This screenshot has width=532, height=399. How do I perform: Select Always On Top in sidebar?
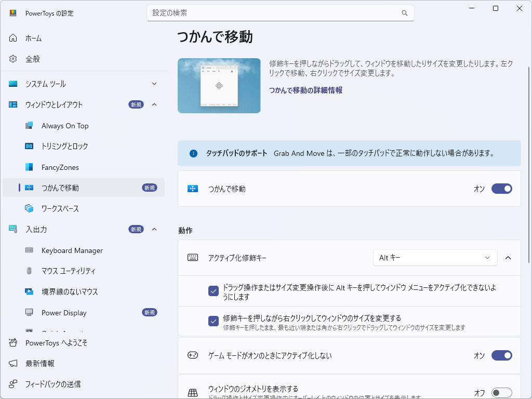[x=84, y=126]
